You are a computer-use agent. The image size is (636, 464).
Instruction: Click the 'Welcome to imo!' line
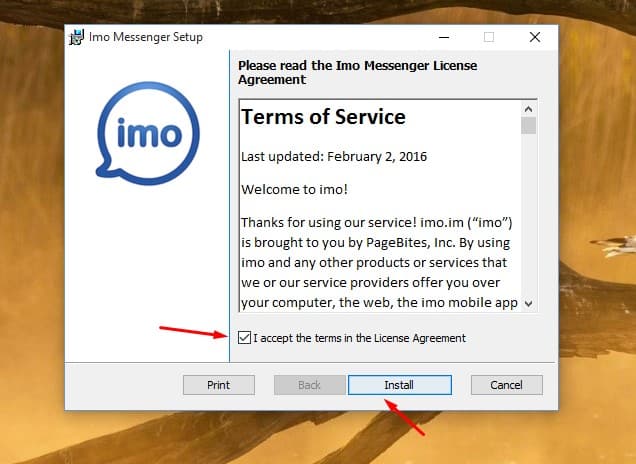[292, 188]
